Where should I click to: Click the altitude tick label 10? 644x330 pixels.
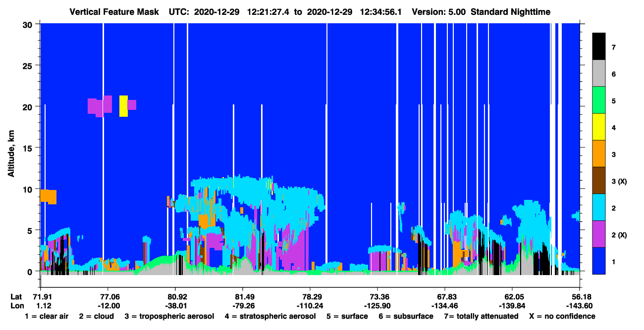[x=29, y=189]
